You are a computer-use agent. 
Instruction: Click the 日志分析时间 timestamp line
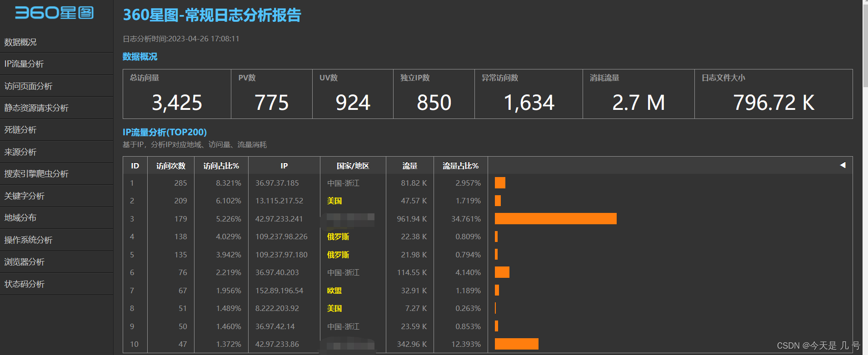click(181, 39)
